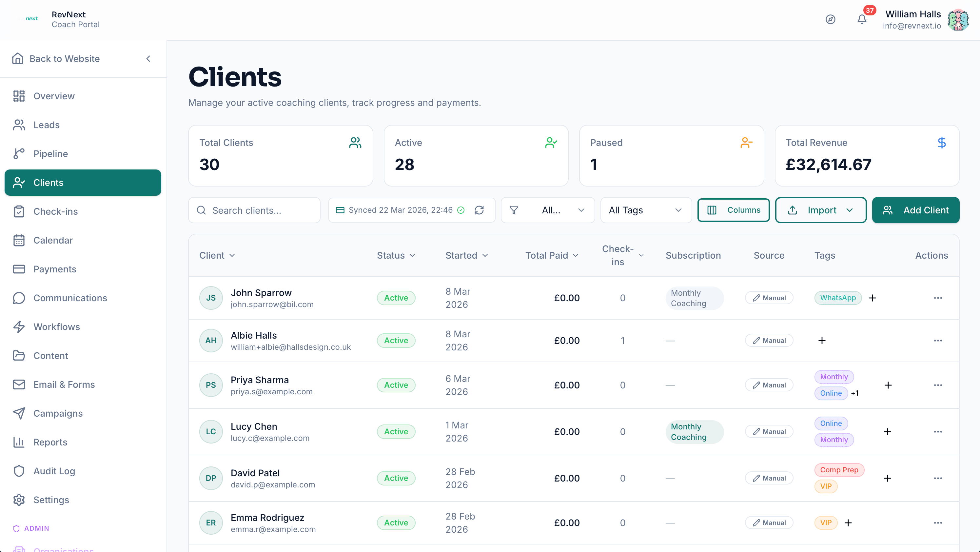Open the All Tags dropdown
This screenshot has height=552, width=980.
646,210
